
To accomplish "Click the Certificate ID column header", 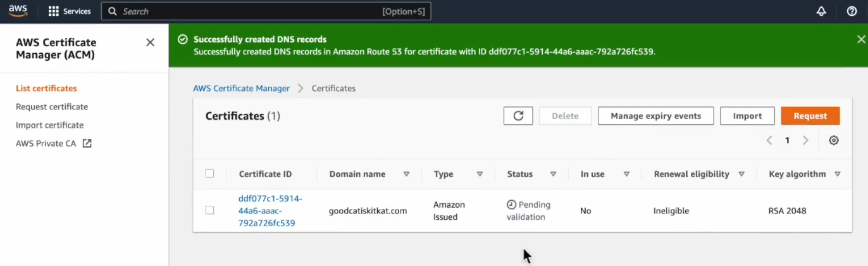I will coord(265,174).
